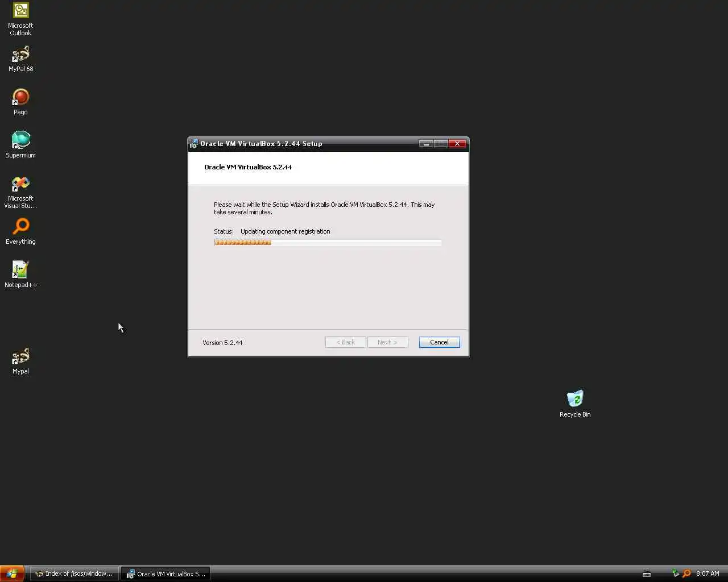Click the disabled Next button

(387, 342)
